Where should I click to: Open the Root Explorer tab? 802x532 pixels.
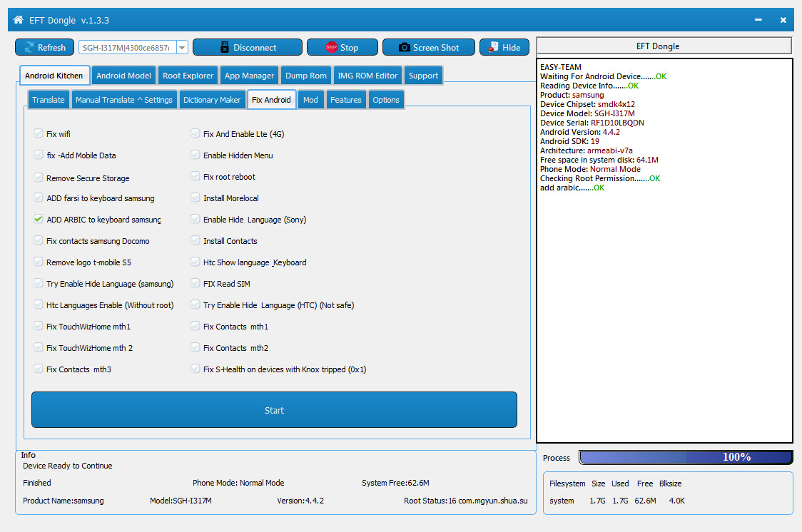(x=188, y=76)
